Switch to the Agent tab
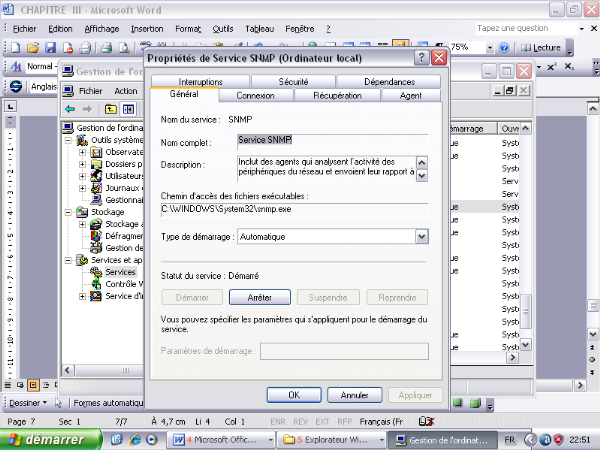The width and height of the screenshot is (600, 450). tap(411, 95)
